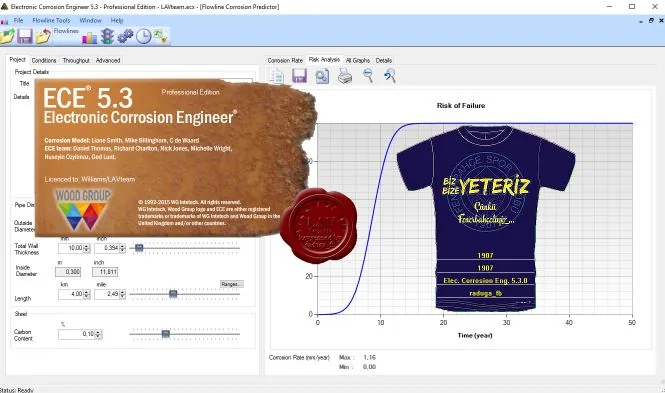The width and height of the screenshot is (665, 393).
Task: Click the bar chart toolbar icon
Action: point(89,37)
